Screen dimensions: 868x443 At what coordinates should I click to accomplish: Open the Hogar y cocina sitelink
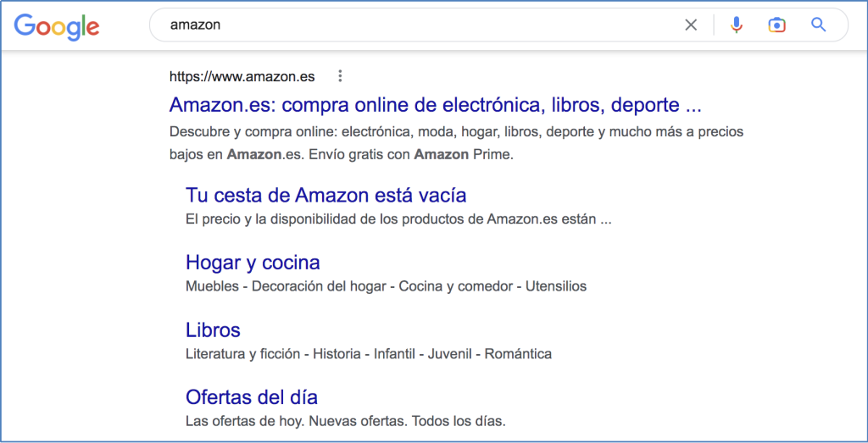pyautogui.click(x=253, y=262)
